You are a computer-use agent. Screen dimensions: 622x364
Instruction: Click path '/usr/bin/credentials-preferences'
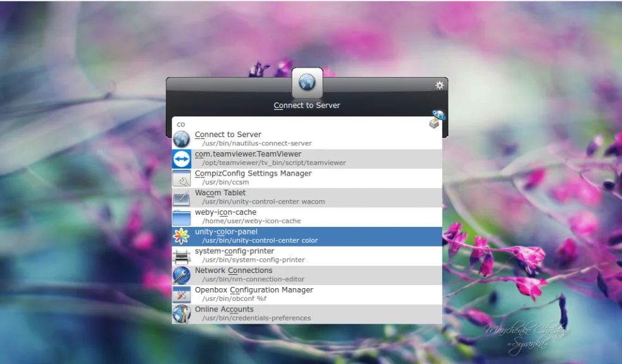[257, 318]
